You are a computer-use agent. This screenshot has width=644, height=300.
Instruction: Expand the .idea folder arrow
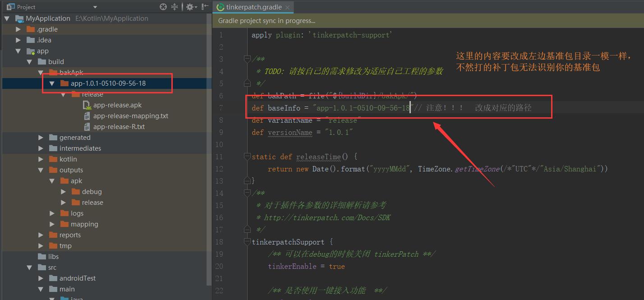pyautogui.click(x=18, y=40)
